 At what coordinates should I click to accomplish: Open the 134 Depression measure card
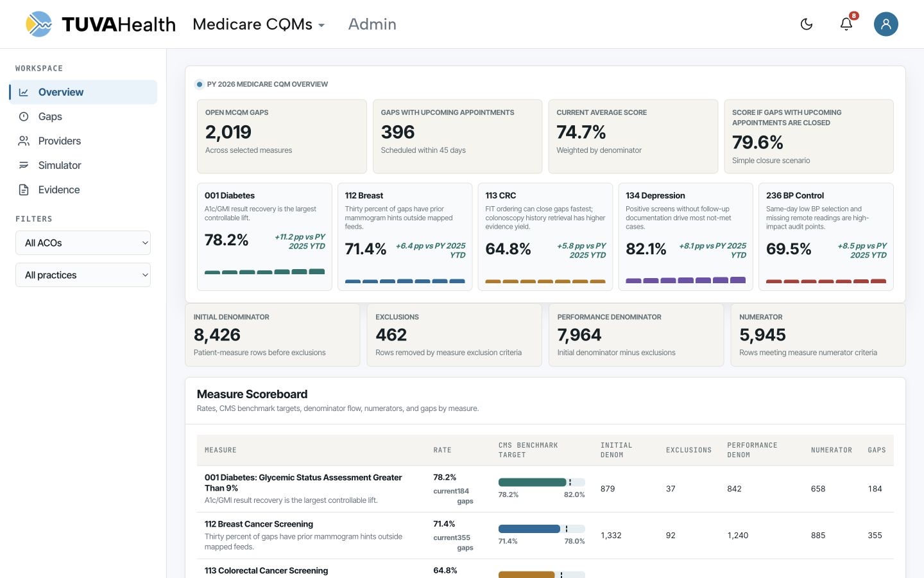pyautogui.click(x=685, y=237)
